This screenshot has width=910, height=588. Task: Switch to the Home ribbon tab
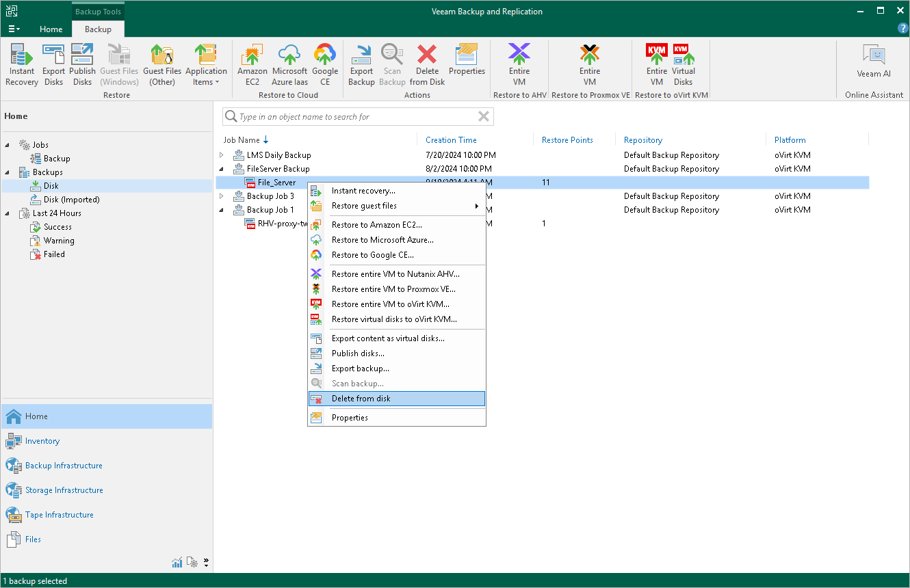51,29
